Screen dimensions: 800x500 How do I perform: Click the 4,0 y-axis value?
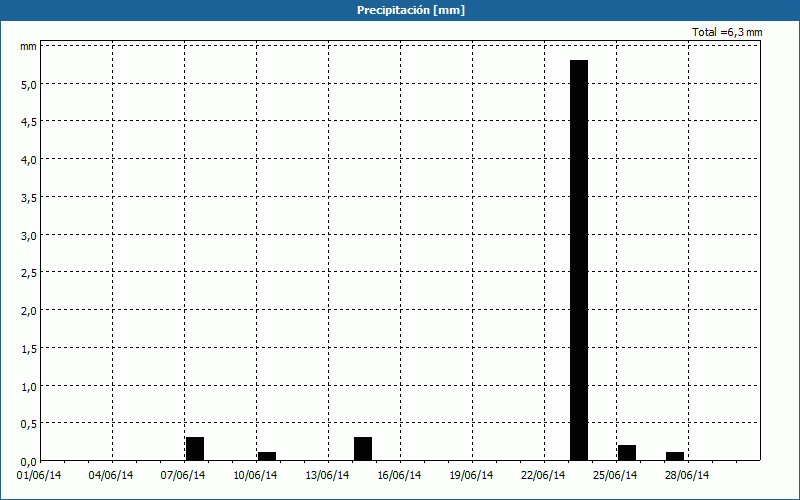[x=29, y=160]
